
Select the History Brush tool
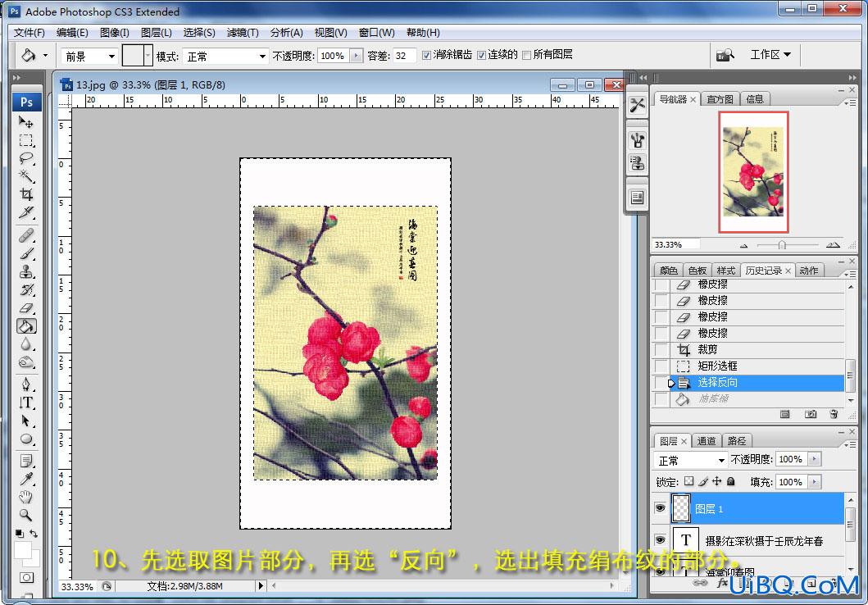[26, 290]
